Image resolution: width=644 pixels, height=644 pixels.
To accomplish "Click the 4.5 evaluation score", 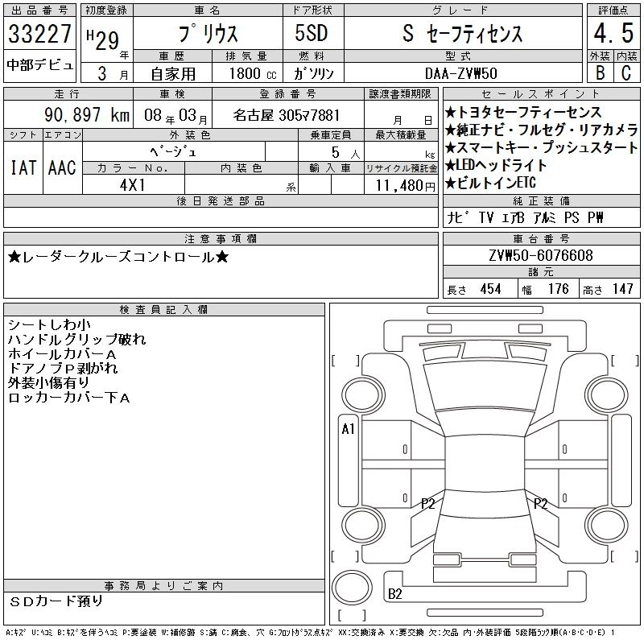I will pyautogui.click(x=610, y=34).
